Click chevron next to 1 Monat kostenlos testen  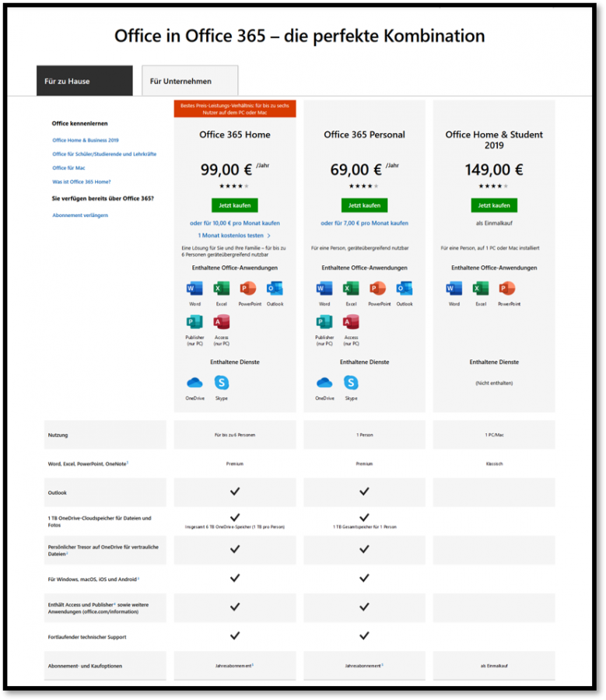(269, 236)
